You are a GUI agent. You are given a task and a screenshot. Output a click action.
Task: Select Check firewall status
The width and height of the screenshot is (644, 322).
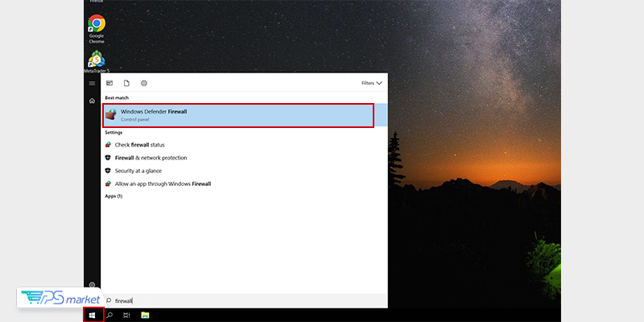(x=139, y=145)
